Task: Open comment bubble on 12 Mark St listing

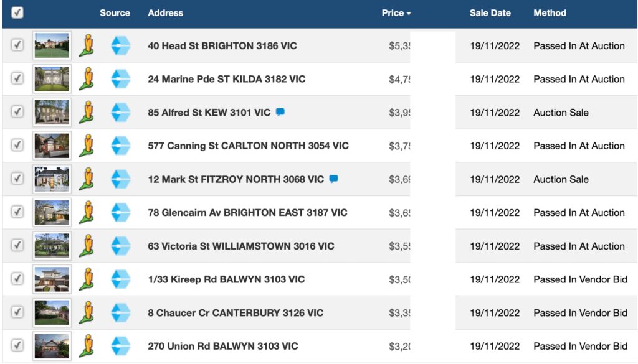Action: coord(334,179)
